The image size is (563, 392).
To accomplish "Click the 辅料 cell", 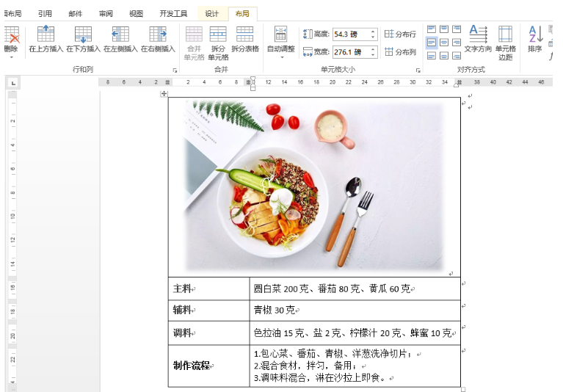I will click(208, 311).
